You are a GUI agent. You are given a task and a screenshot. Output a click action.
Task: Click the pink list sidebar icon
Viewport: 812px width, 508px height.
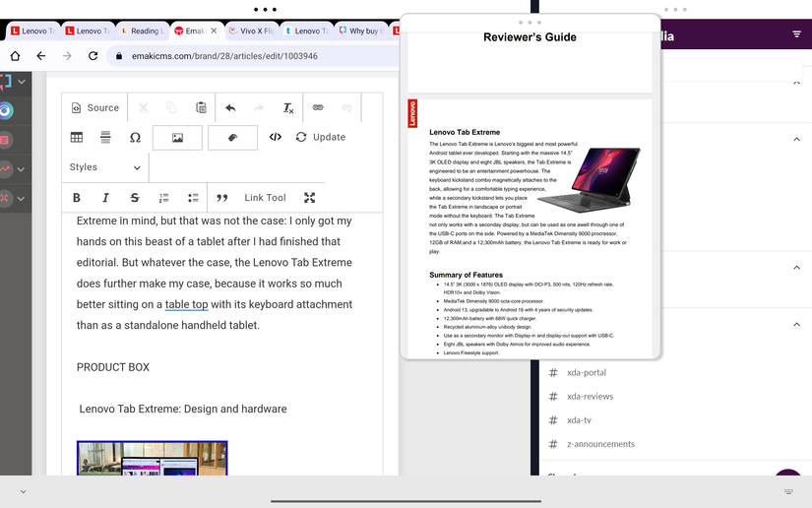click(x=5, y=141)
